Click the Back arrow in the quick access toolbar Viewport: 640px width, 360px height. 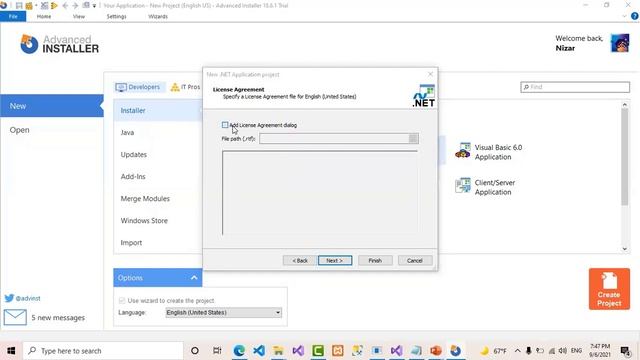(x=65, y=6)
